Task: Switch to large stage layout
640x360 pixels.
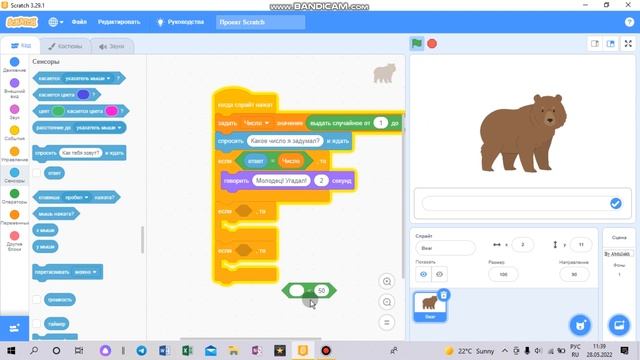Action: (611, 44)
